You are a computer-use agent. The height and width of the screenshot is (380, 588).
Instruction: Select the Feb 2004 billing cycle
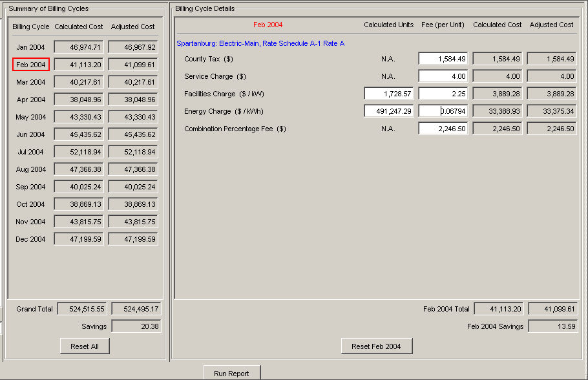coord(31,65)
